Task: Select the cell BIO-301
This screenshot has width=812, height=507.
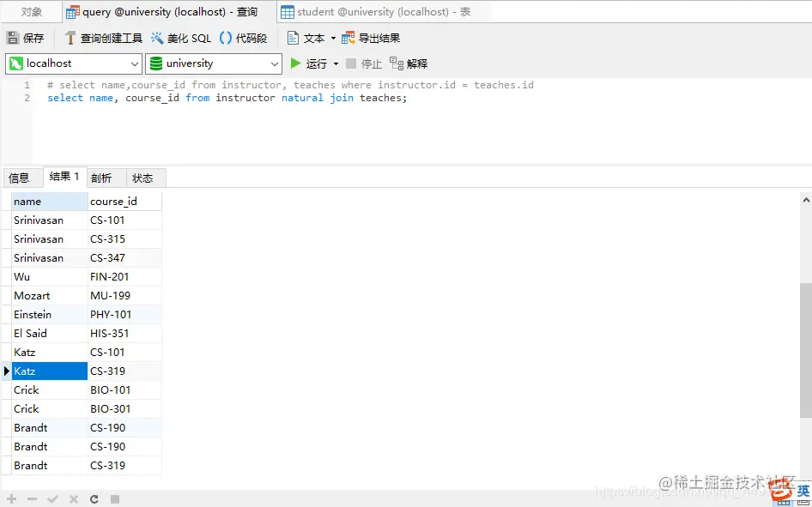Action: tap(124, 408)
